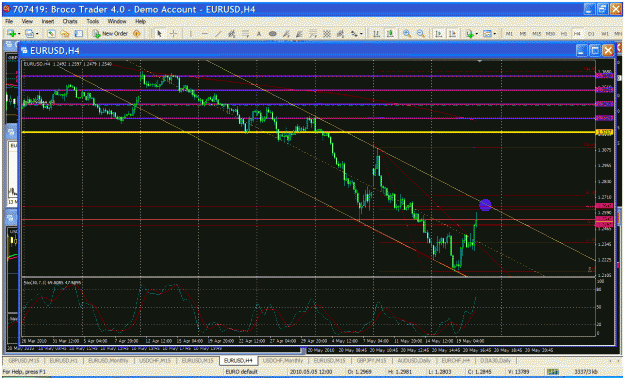Viewport: 625px width, 378px height.
Task: Select the trendline drawing tool
Action: click(x=218, y=34)
